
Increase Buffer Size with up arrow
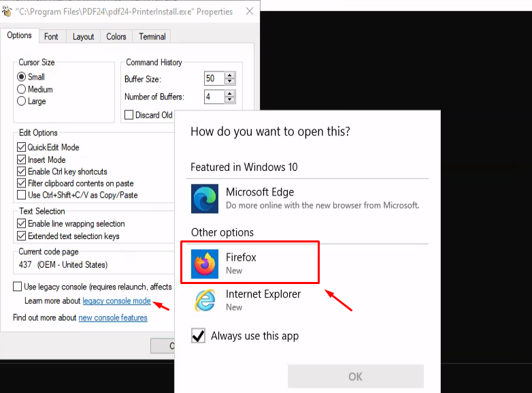tap(230, 76)
